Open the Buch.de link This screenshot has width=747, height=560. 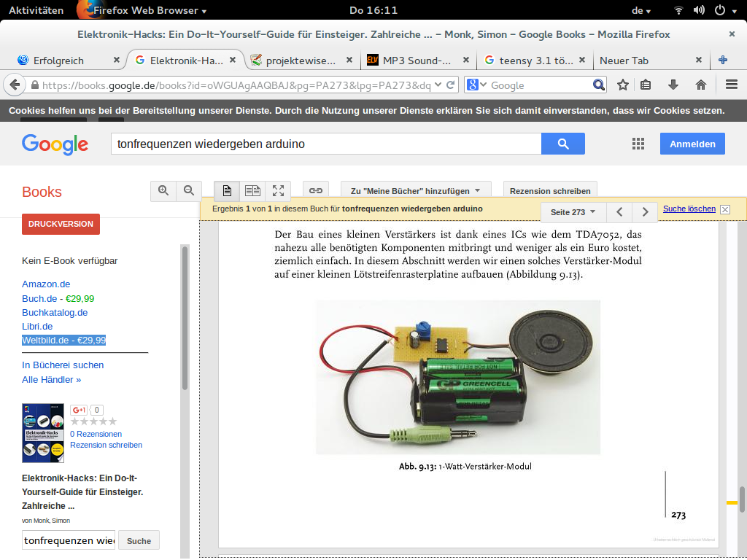click(x=39, y=298)
